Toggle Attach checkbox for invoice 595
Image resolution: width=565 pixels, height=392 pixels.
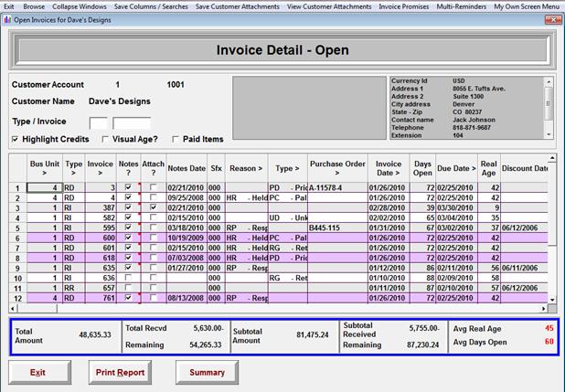point(154,228)
